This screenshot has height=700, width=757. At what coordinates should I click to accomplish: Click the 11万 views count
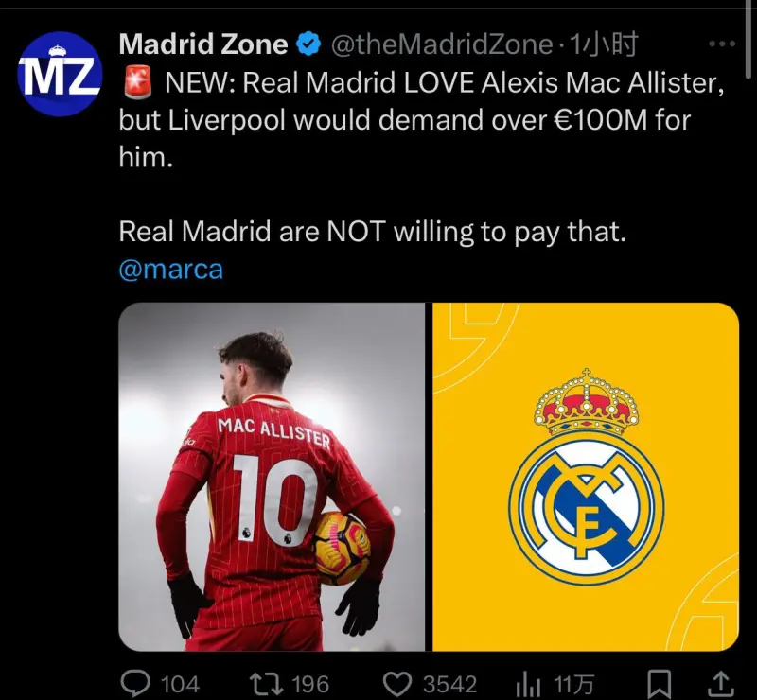(573, 685)
